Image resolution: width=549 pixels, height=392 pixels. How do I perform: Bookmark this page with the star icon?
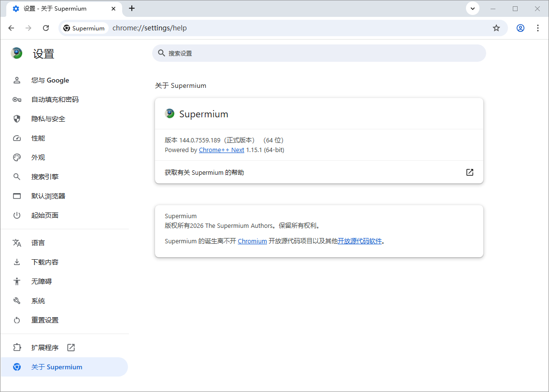point(496,28)
